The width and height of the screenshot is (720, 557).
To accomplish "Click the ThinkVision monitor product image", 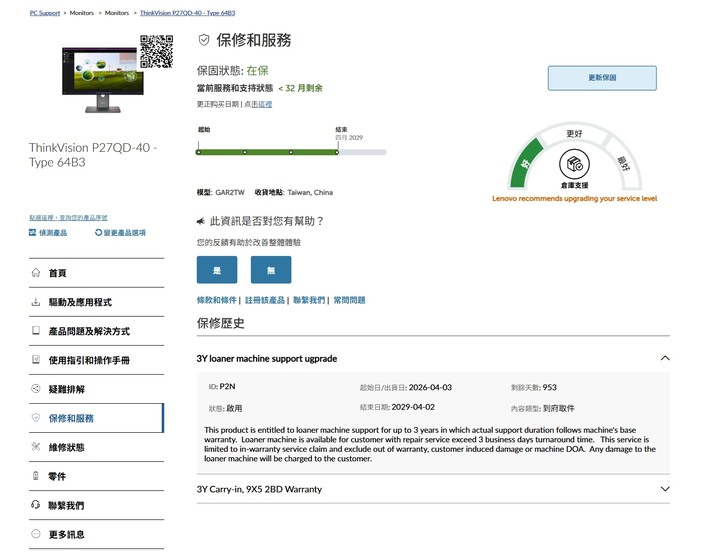I will click(x=103, y=79).
